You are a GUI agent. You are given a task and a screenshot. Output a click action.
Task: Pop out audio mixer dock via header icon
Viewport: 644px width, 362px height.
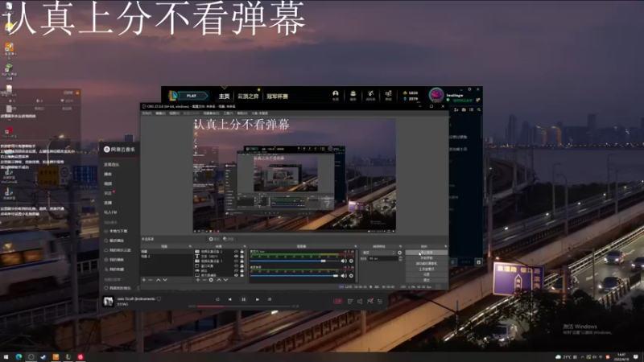[x=356, y=246]
